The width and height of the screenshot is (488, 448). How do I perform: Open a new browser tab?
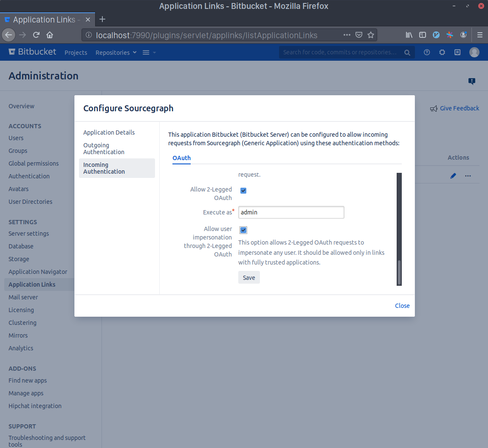click(x=102, y=19)
